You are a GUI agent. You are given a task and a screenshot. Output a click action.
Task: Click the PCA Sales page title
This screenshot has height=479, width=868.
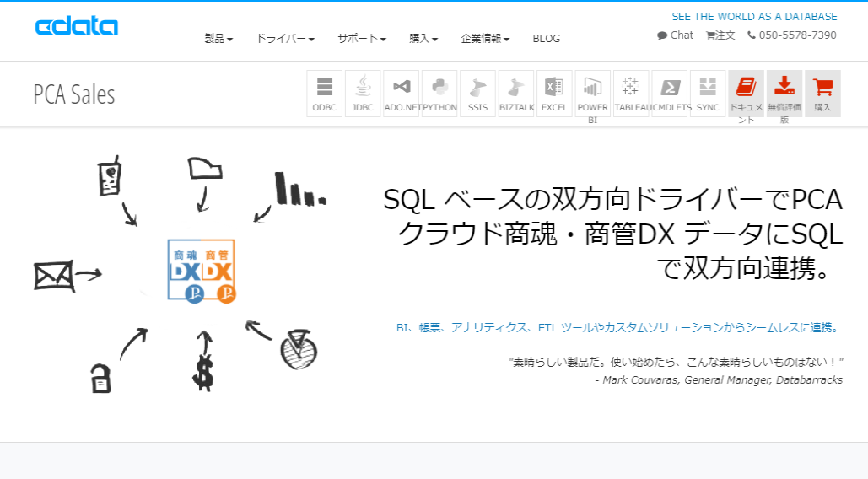tap(74, 94)
